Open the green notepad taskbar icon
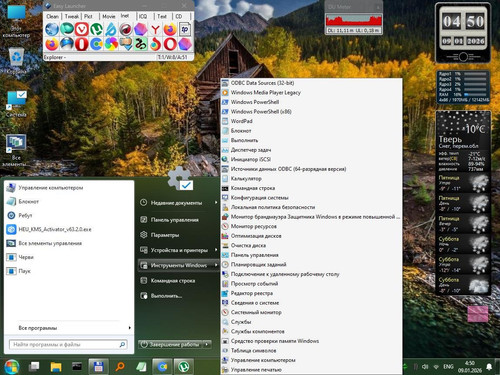The width and height of the screenshot is (500, 375). click(141, 367)
